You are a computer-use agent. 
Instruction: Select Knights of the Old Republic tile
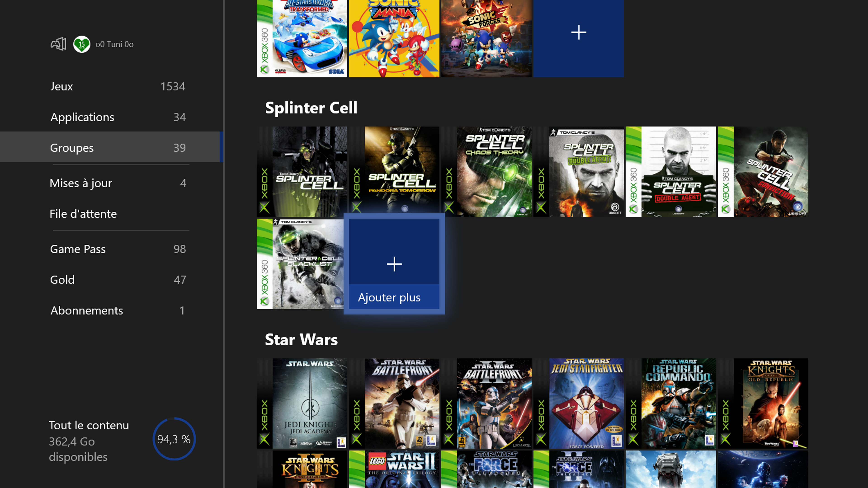763,404
